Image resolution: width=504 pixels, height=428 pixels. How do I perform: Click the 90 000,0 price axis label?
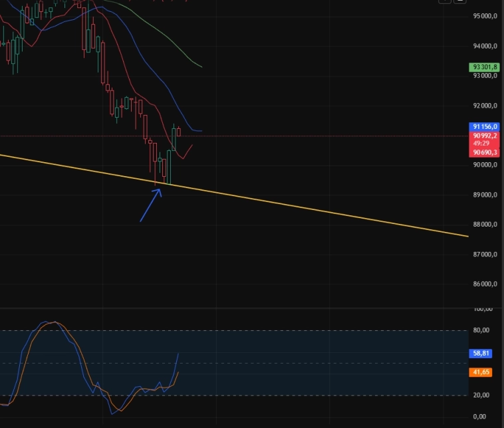click(x=485, y=165)
